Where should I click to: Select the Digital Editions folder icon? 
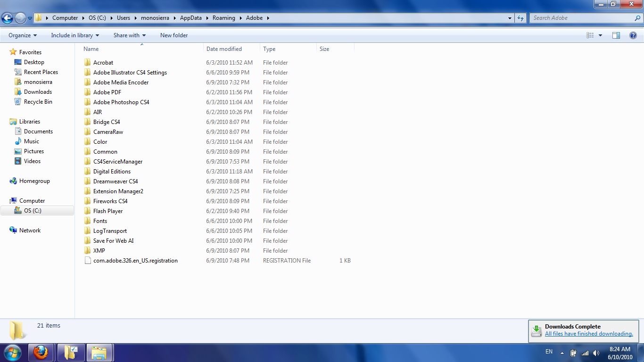[x=87, y=172]
